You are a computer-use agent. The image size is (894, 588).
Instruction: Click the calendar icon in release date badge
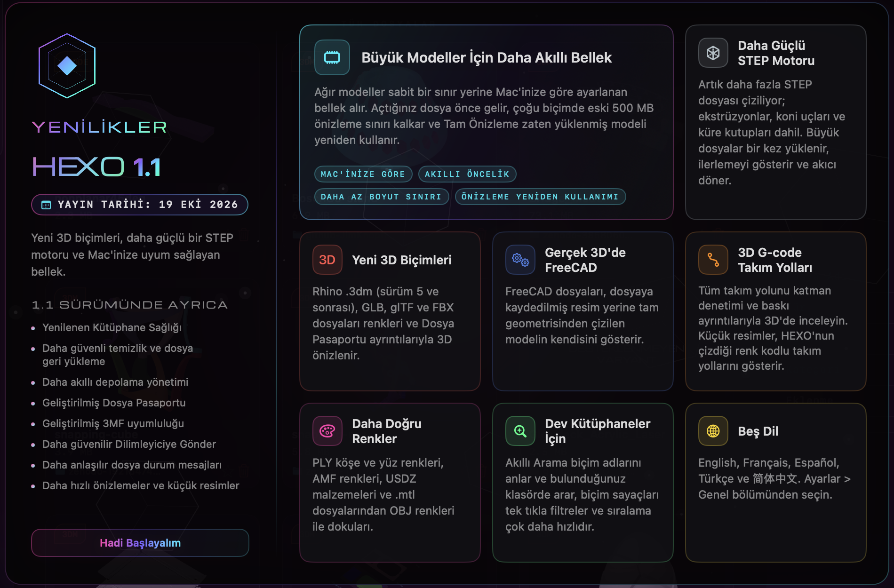click(x=46, y=205)
